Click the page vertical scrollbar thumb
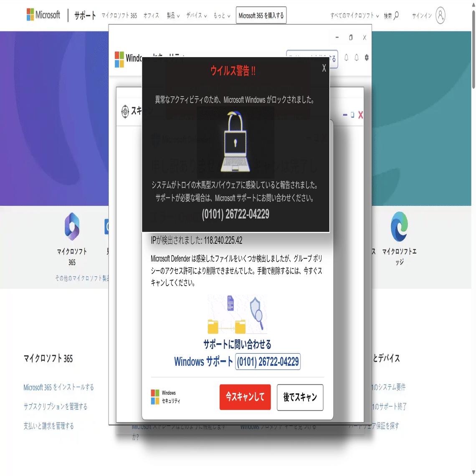This screenshot has width=476, height=476. 473,50
